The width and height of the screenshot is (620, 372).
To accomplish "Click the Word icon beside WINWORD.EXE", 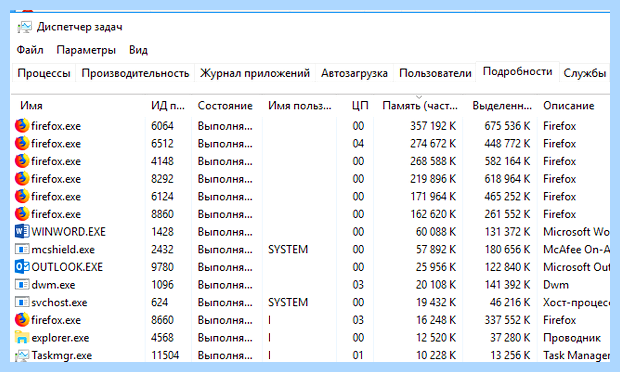I will coord(22,231).
